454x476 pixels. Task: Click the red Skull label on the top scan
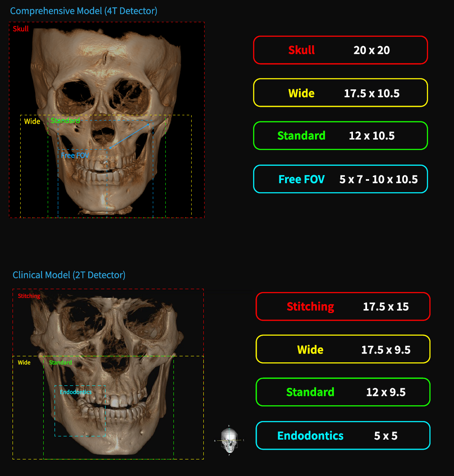(21, 29)
